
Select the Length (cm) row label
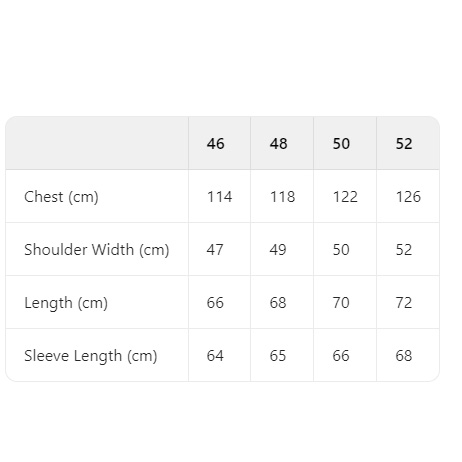66,303
